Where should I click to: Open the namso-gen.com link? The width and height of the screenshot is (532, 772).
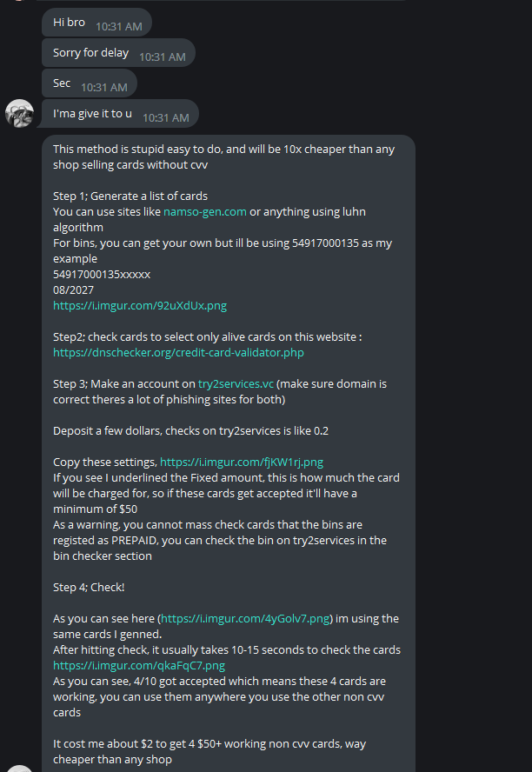tap(205, 212)
